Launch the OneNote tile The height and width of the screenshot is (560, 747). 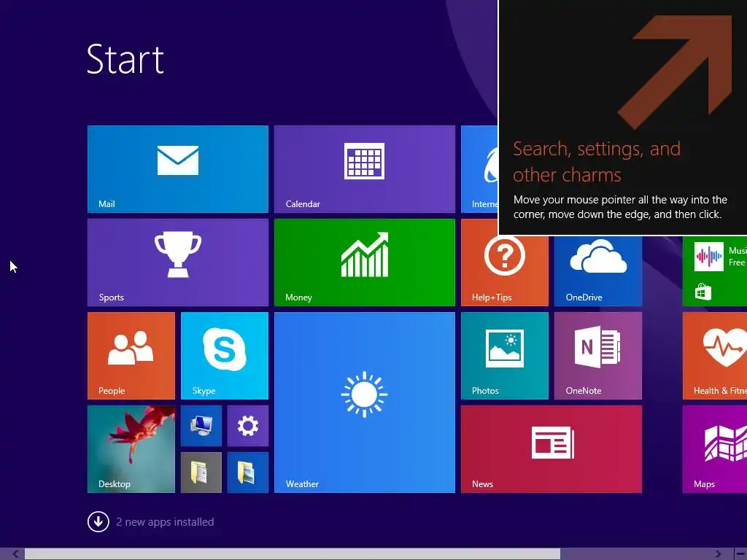598,356
